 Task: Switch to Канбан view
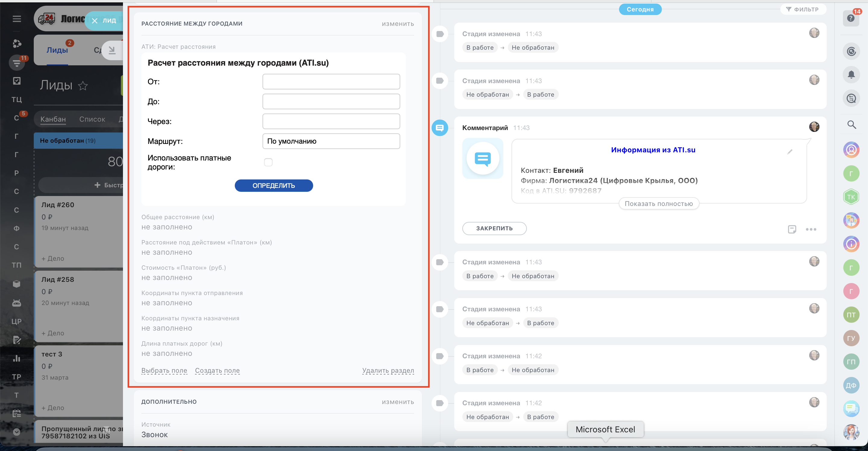click(x=53, y=119)
